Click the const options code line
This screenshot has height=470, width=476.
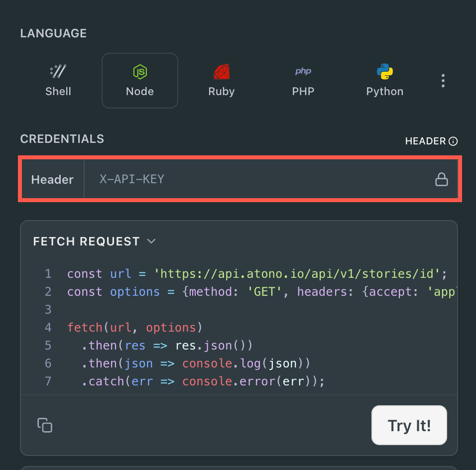click(262, 292)
